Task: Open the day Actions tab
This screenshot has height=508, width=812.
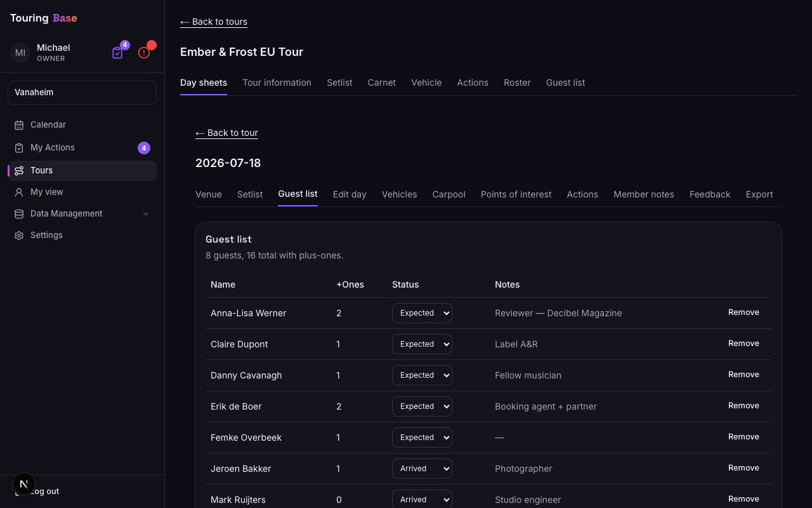Action: 582,194
